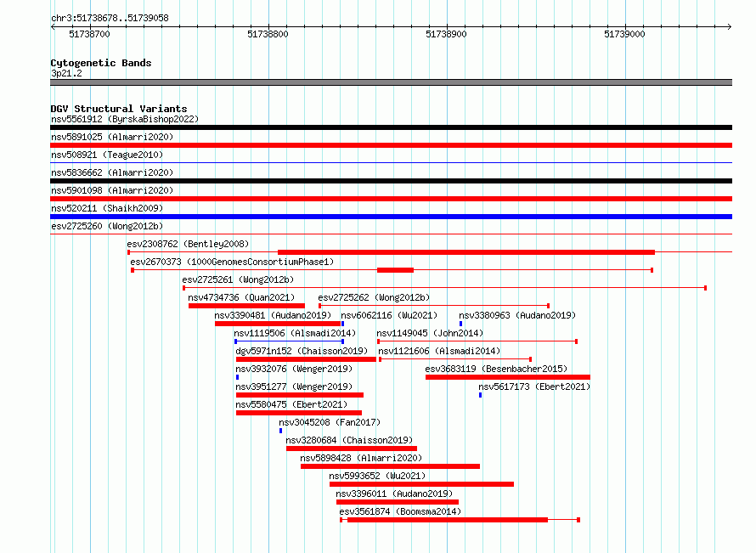Click ruler position 51738900
Viewport: 756px width, 553px height.
click(x=447, y=34)
